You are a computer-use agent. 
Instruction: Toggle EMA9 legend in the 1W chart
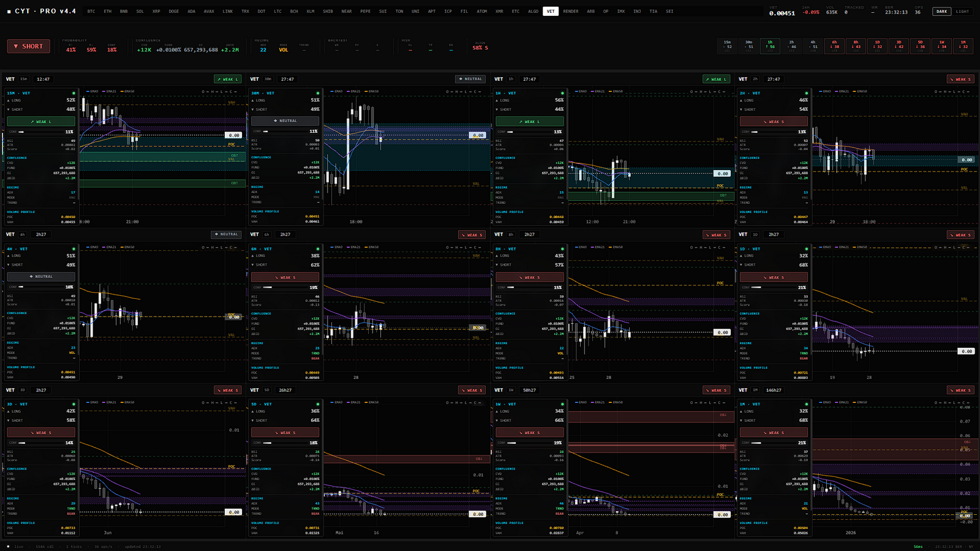click(581, 403)
